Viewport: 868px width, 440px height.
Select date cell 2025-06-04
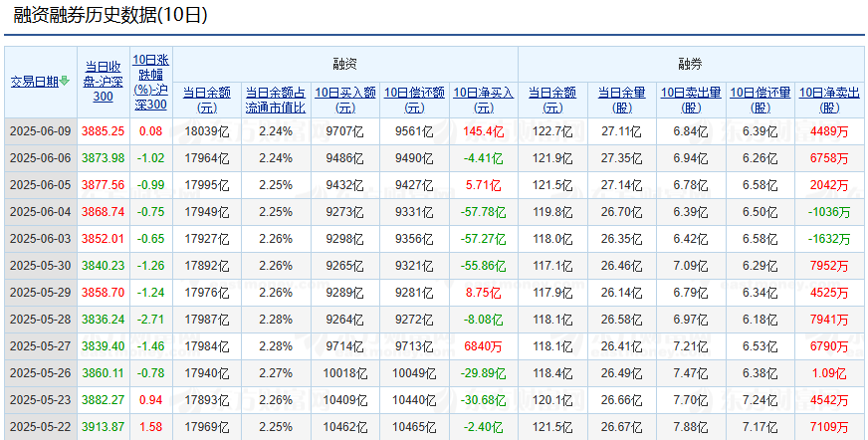pos(41,212)
